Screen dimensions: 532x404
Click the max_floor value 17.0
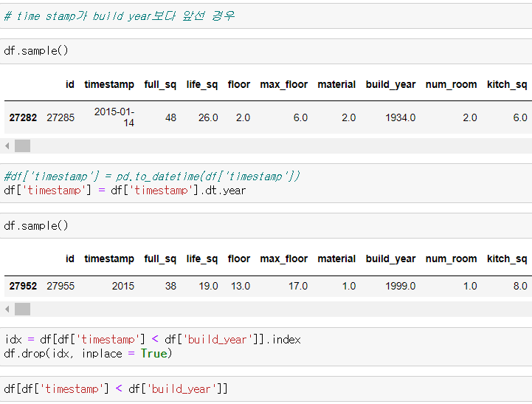[x=298, y=286]
